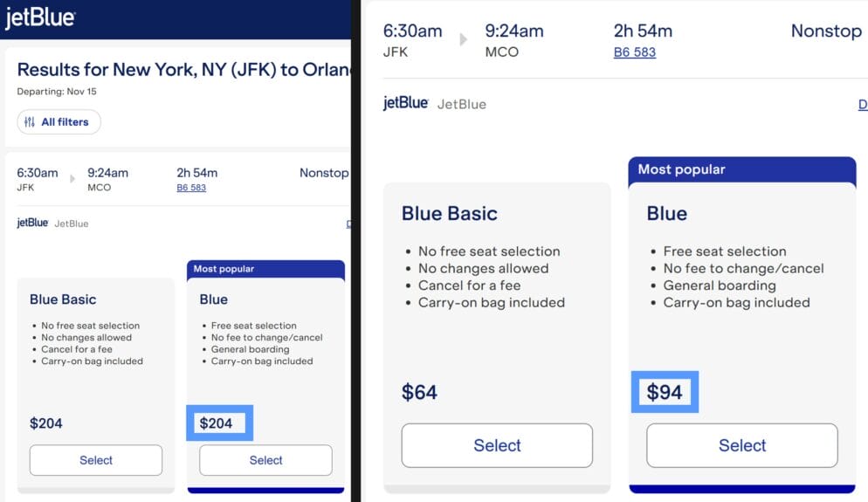The width and height of the screenshot is (868, 502).
Task: Click the Blue title on the $94 card
Action: coord(666,214)
